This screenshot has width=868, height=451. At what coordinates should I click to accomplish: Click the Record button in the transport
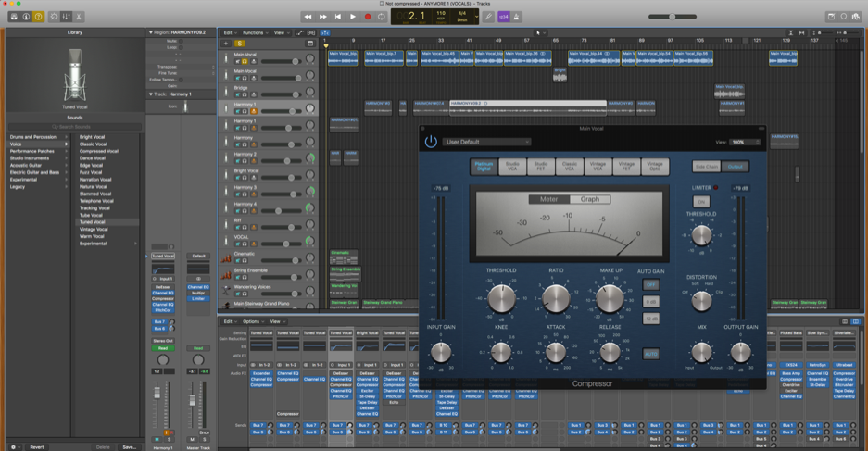click(x=368, y=17)
